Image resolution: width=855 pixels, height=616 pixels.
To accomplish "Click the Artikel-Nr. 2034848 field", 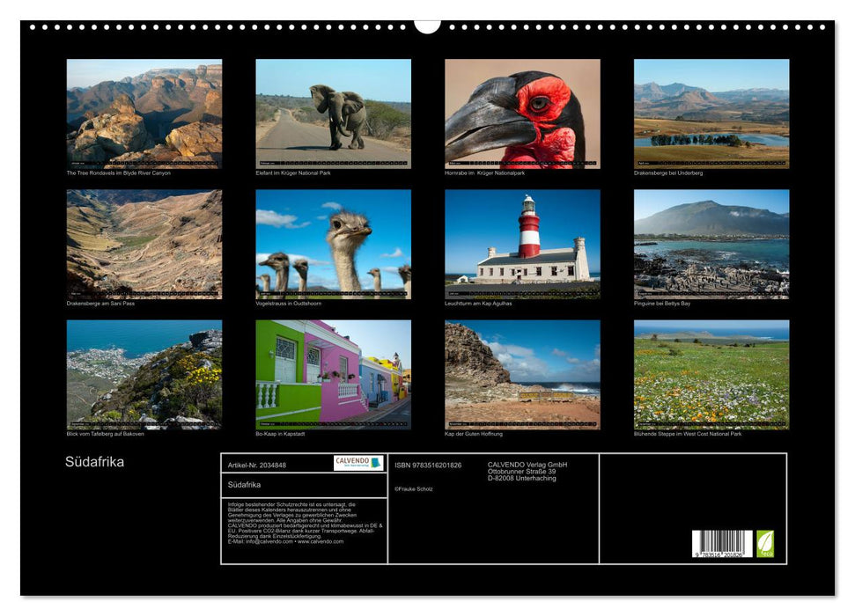I will (x=256, y=465).
